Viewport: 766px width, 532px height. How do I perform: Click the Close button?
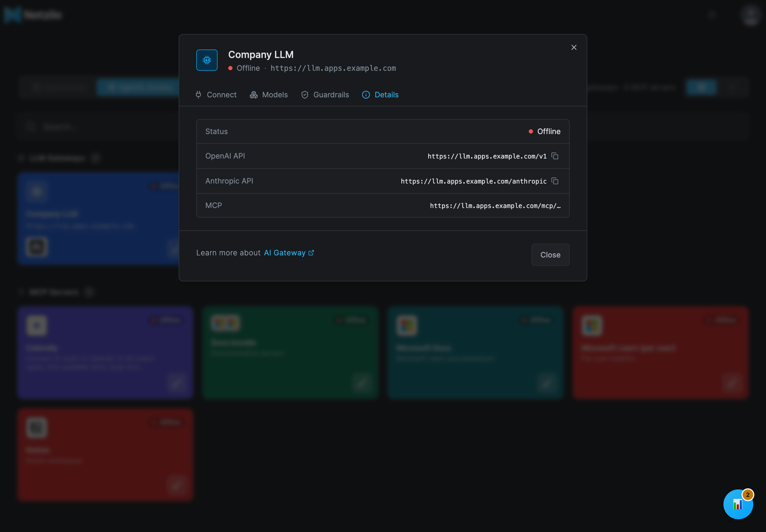(x=550, y=255)
